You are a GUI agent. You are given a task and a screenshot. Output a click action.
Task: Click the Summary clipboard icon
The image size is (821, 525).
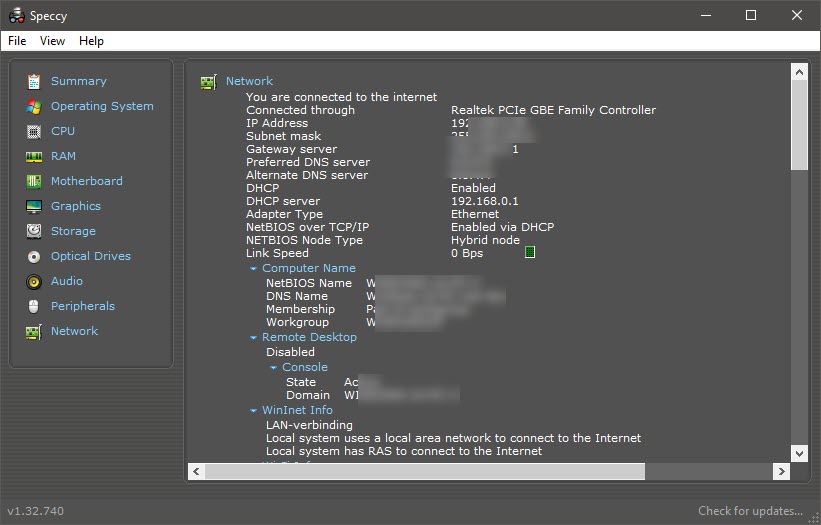(x=34, y=82)
